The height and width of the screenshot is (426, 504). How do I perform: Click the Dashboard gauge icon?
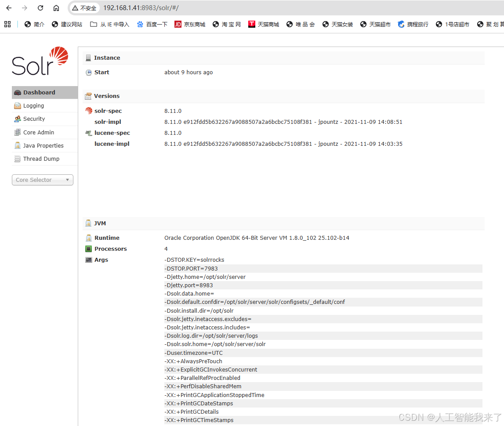pyautogui.click(x=18, y=93)
